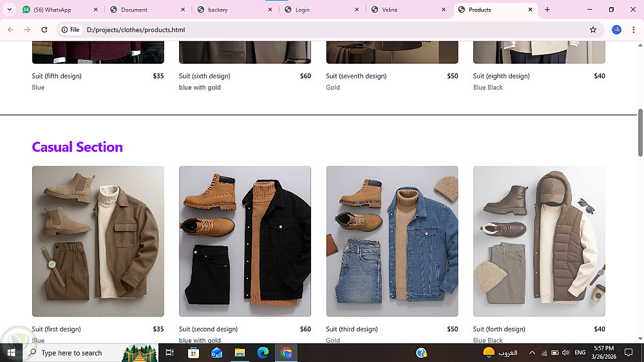Click the browser forward arrow

[27, 30]
